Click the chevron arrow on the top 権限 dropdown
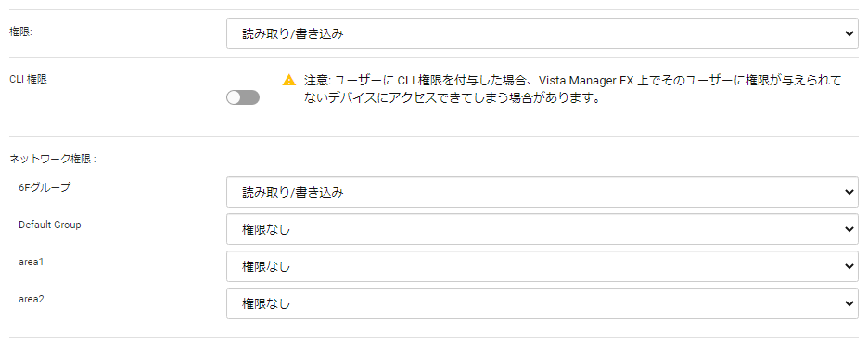This screenshot has height=347, width=868. [849, 33]
